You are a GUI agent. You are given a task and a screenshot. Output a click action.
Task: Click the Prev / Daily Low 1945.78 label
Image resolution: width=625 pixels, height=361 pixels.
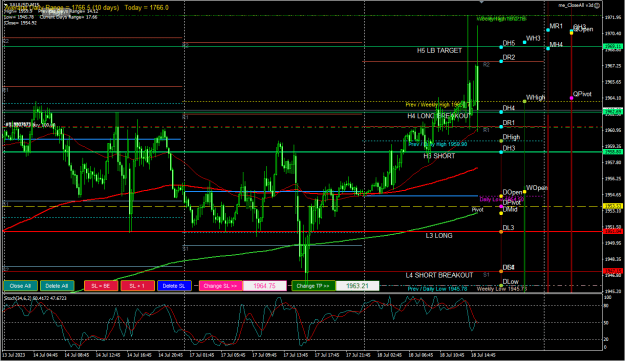(x=437, y=288)
